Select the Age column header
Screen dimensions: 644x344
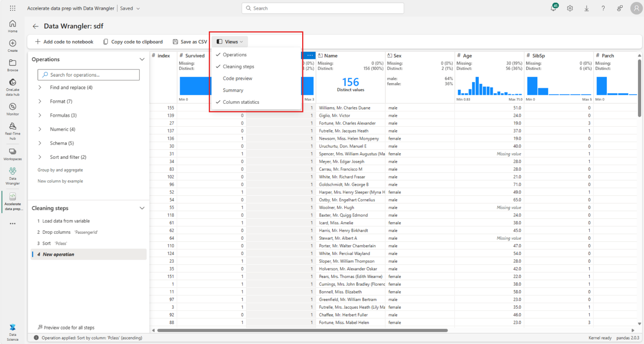click(489, 56)
